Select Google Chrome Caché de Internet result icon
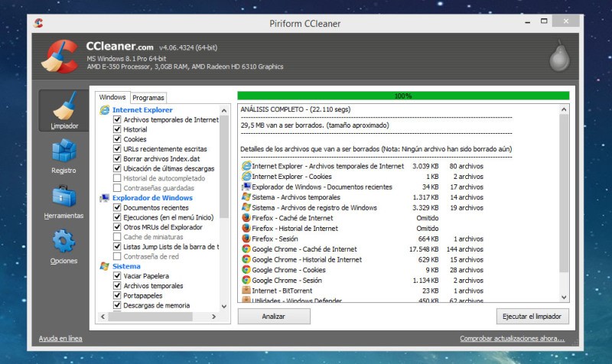Image resolution: width=612 pixels, height=364 pixels. click(246, 249)
